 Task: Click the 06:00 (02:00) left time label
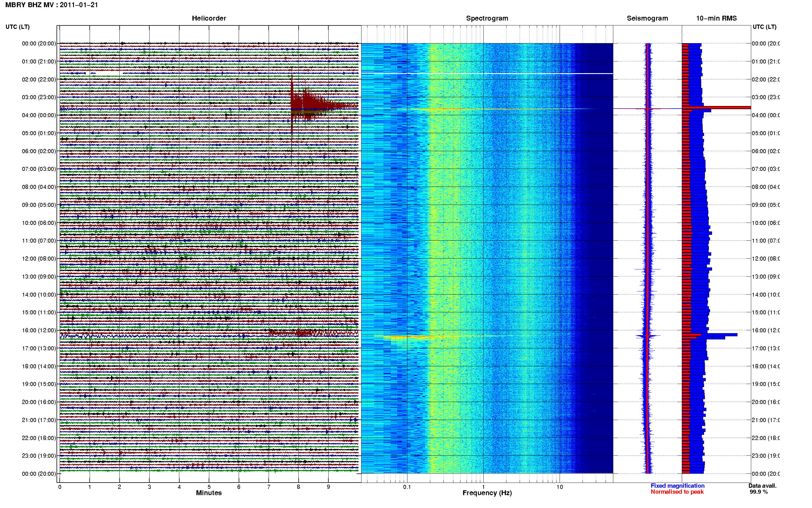tap(39, 151)
